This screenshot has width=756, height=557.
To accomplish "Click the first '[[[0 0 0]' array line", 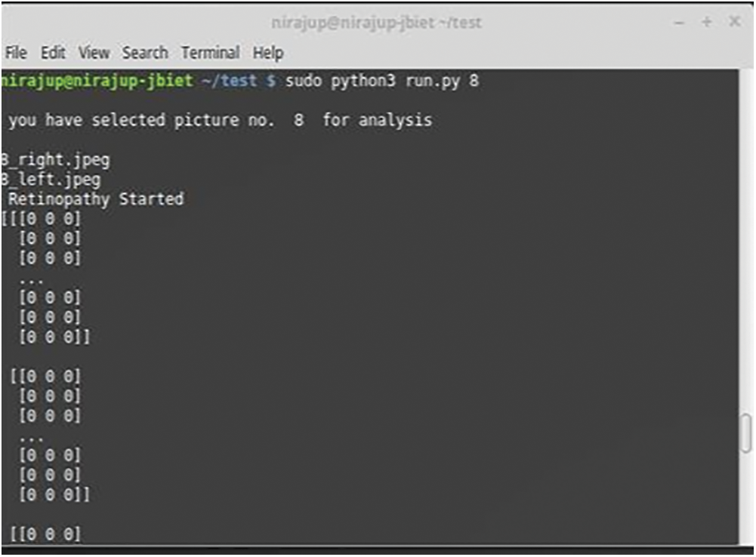I will [x=42, y=220].
